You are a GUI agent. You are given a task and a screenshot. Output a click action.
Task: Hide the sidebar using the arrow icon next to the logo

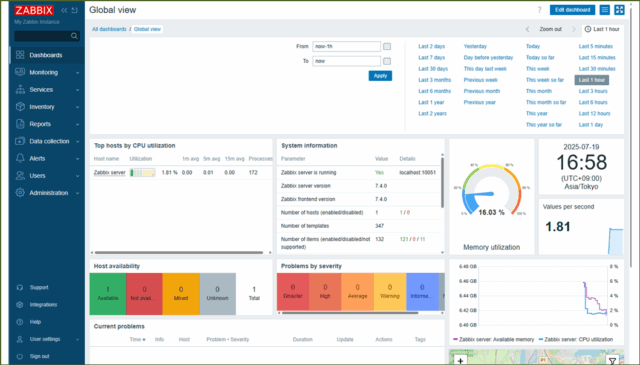[x=74, y=10]
